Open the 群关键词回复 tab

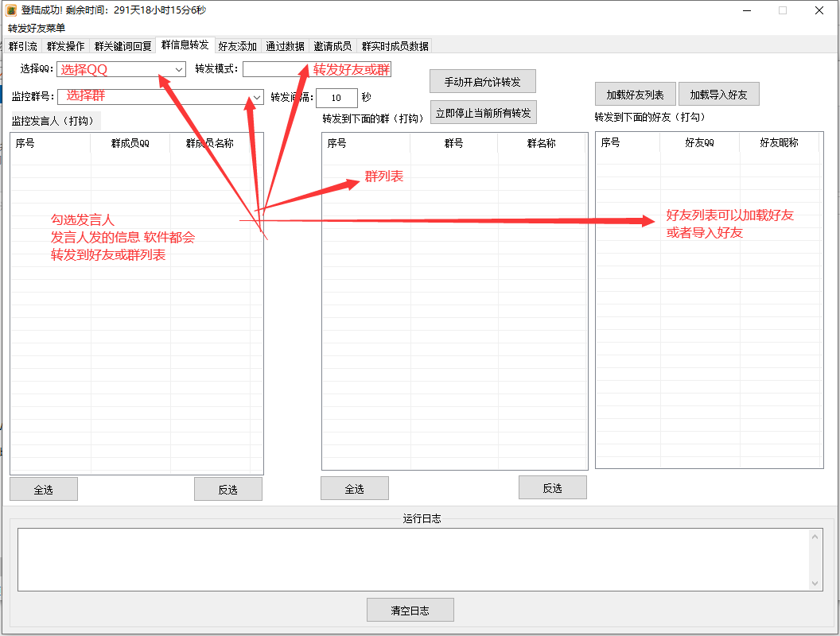coord(122,46)
